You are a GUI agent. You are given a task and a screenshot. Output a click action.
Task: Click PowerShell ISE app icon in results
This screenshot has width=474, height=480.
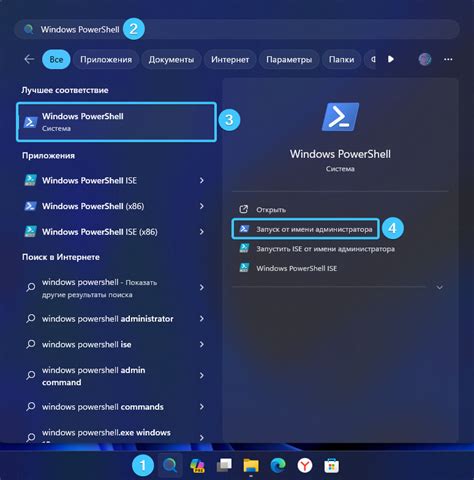31,180
